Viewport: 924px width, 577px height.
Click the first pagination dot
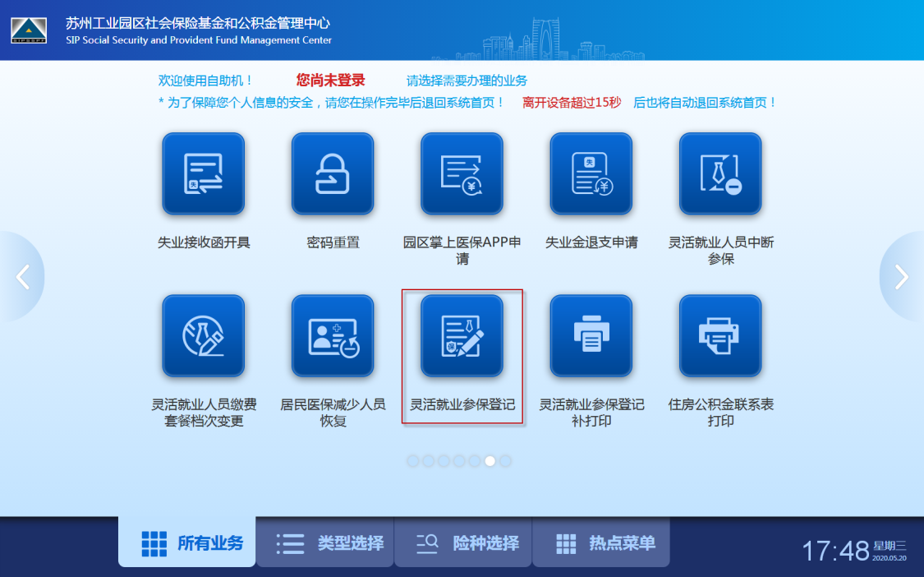[x=412, y=461]
